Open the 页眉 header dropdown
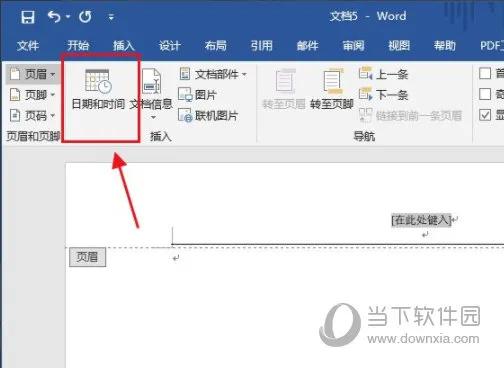 [33, 74]
